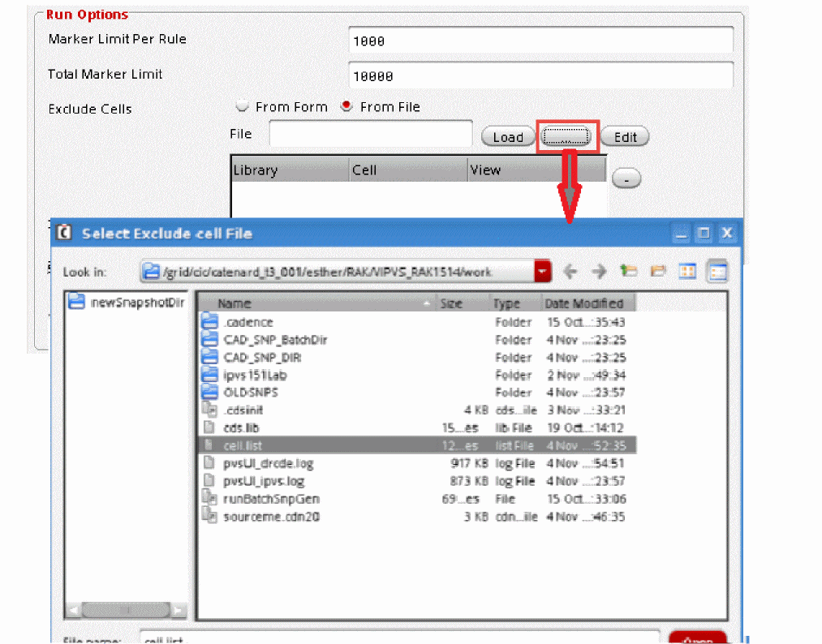Click the CAD_SNP_DIR folder icon
This screenshot has width=822, height=644.
pyautogui.click(x=209, y=357)
